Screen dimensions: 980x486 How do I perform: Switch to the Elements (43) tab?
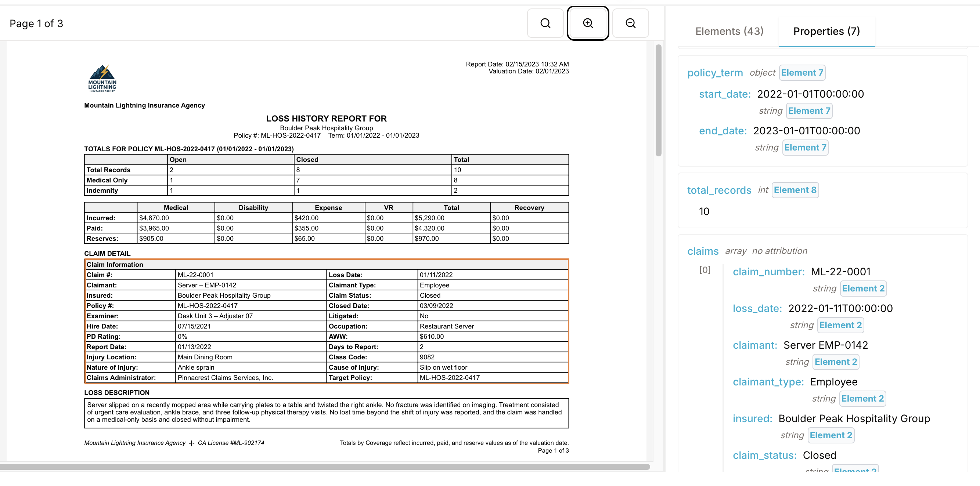(x=729, y=31)
